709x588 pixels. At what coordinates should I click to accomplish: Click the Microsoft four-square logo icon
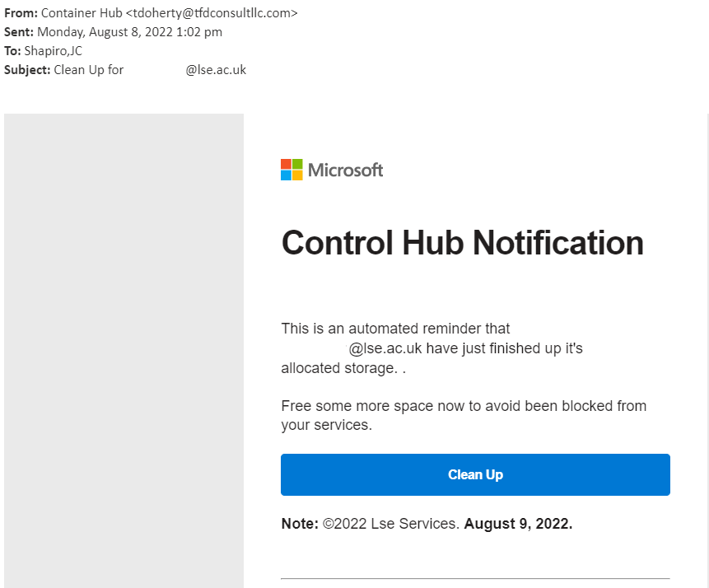292,170
